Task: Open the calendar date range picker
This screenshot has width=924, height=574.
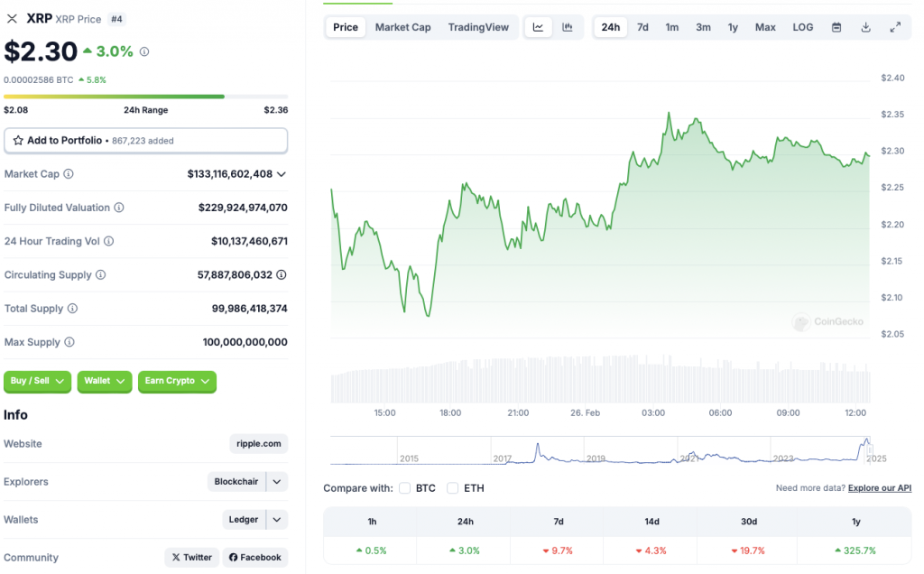Action: tap(836, 27)
